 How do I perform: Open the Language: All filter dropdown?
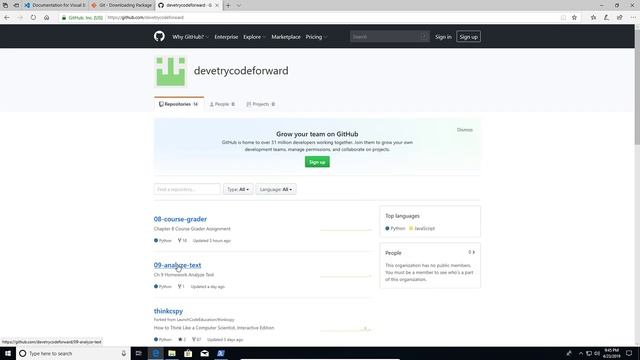coord(276,189)
